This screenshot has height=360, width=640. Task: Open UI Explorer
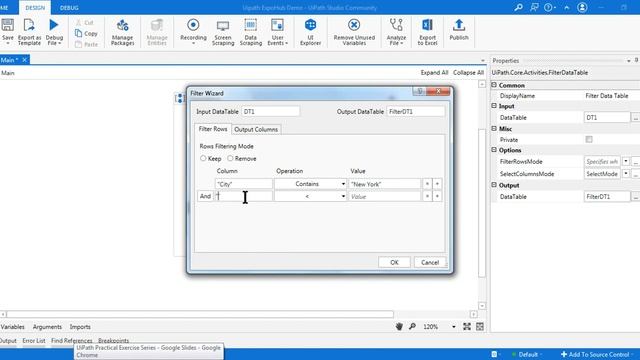pos(310,32)
